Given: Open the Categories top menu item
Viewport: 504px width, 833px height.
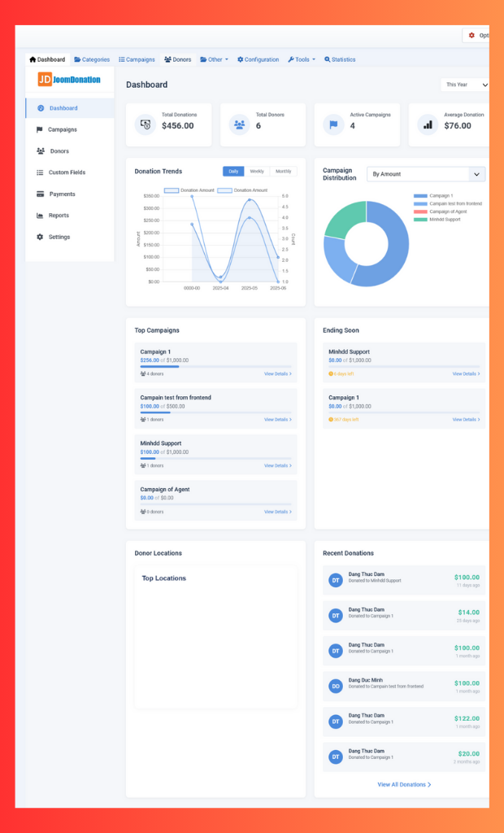Looking at the screenshot, I should pyautogui.click(x=92, y=59).
